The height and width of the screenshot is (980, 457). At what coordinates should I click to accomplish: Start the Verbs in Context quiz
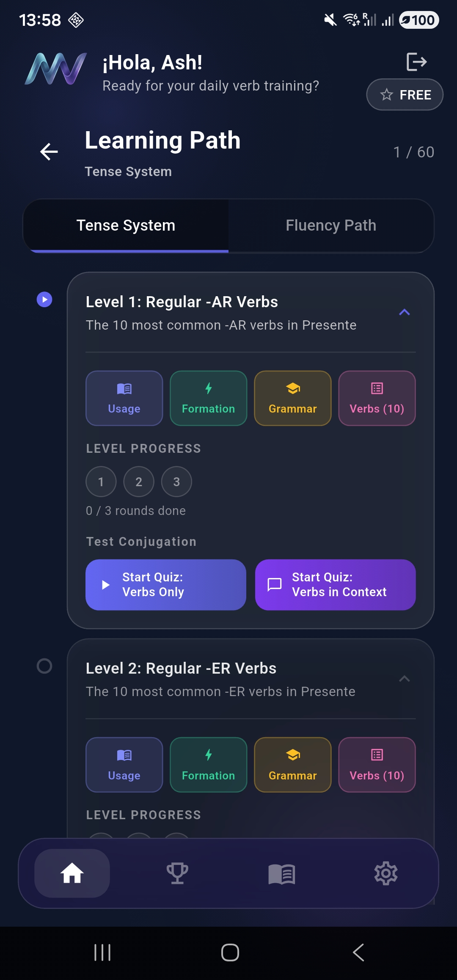click(x=335, y=585)
